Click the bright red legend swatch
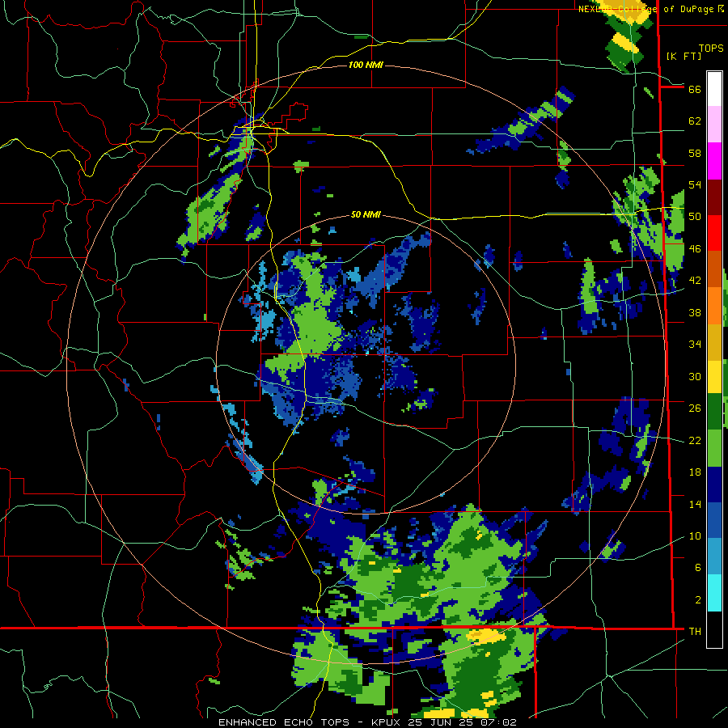This screenshot has width=728, height=728. pos(714,233)
